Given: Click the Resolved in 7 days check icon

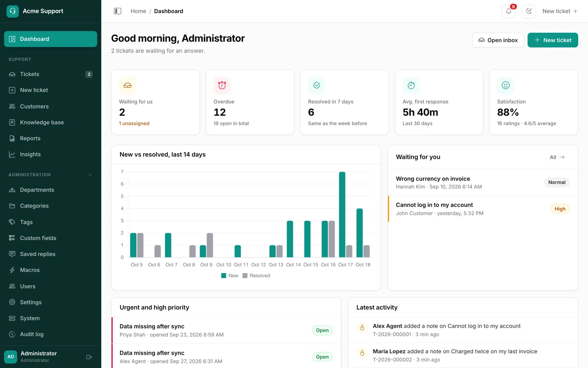Looking at the screenshot, I should [316, 85].
